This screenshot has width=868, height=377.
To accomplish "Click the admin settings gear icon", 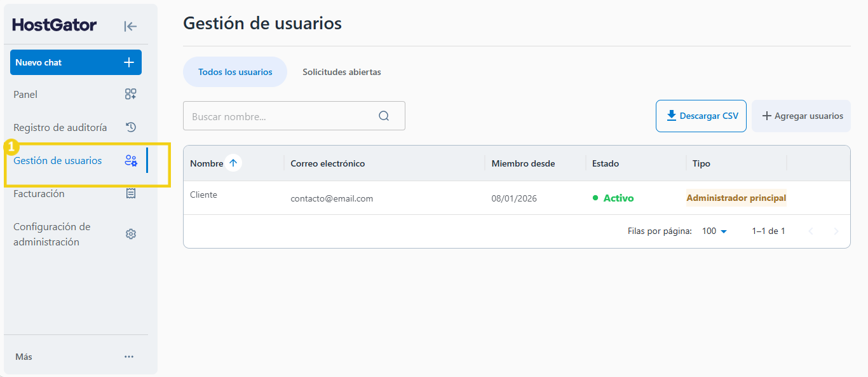I will coord(131,234).
